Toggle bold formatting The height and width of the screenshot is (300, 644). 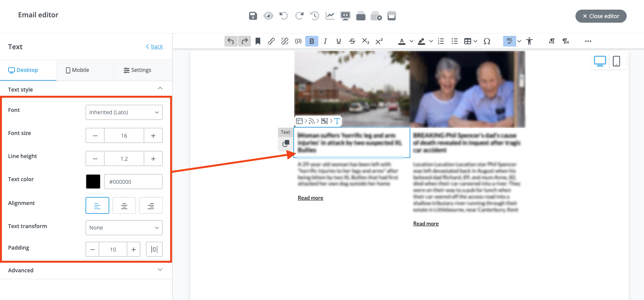312,41
